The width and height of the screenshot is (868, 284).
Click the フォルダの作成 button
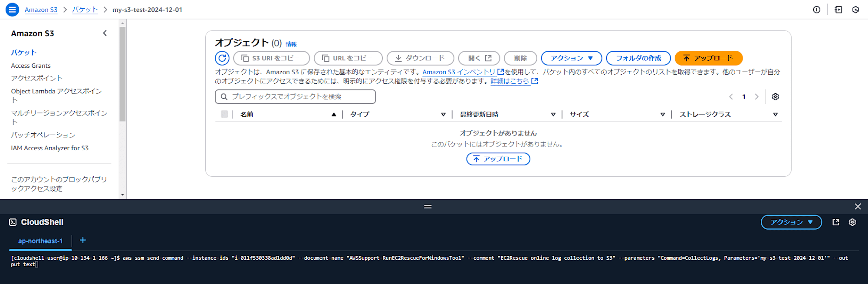point(638,58)
